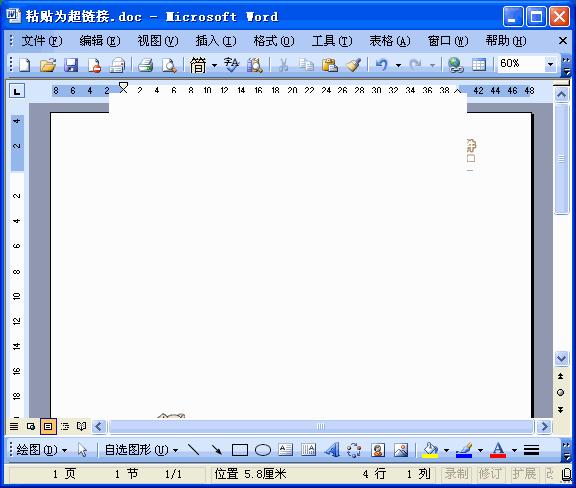
Task: Save the document with the floppy icon
Action: pos(71,65)
